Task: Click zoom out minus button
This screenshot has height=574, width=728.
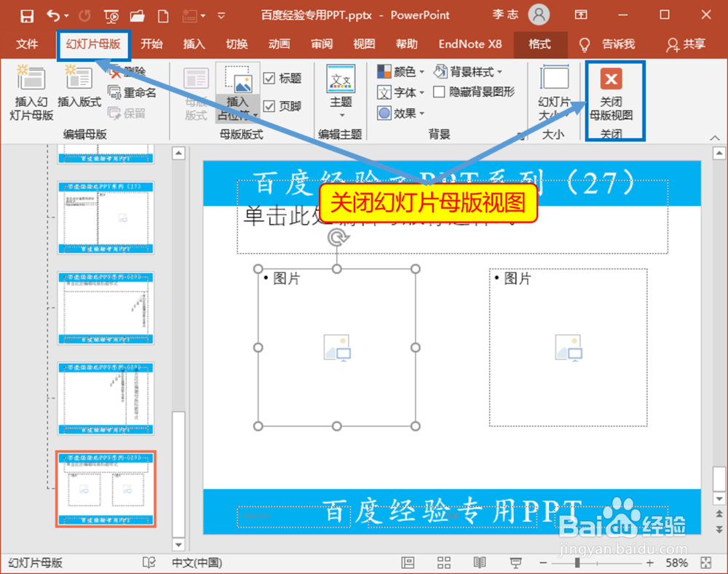Action: [x=543, y=563]
